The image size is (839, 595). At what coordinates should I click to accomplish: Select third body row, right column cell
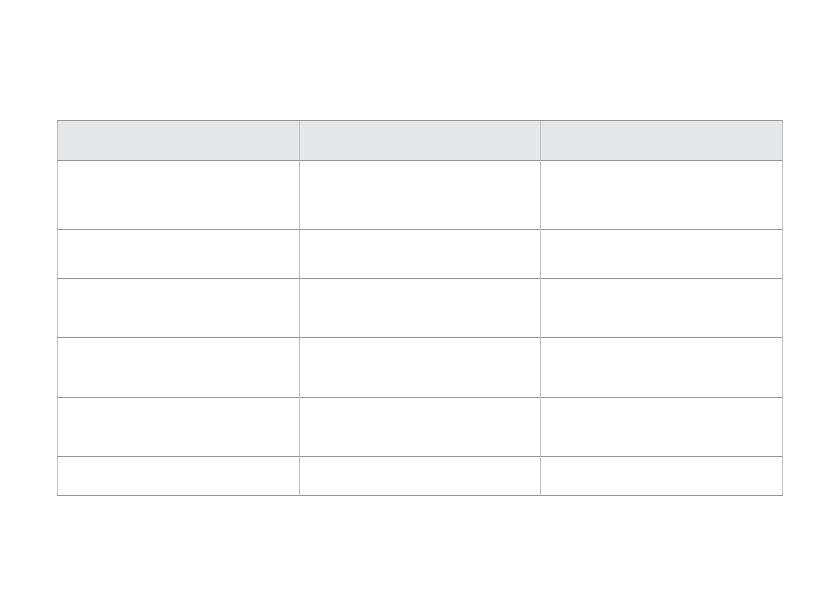661,308
